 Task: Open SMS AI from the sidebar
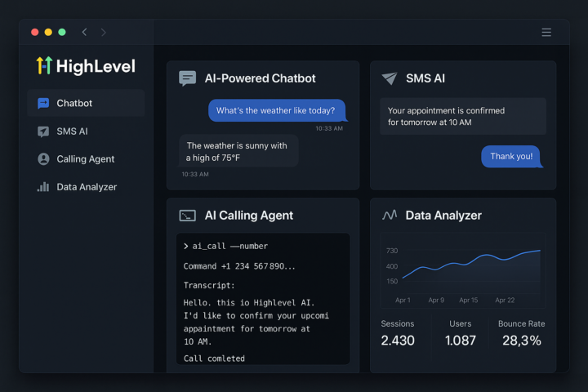click(72, 131)
